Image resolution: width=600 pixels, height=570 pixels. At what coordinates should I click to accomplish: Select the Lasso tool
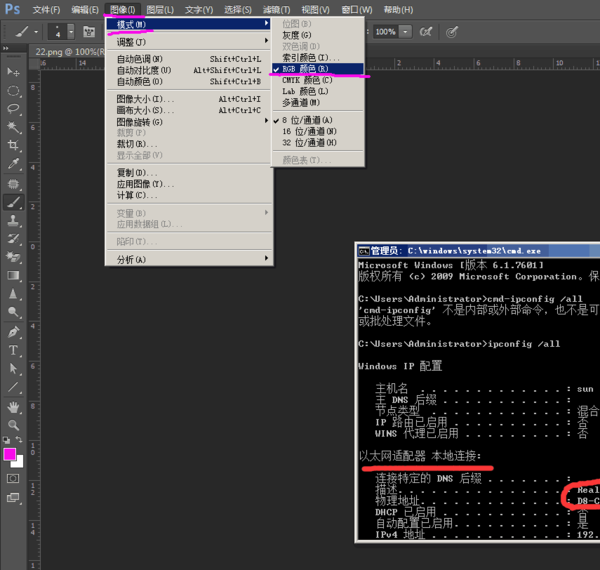[13, 109]
